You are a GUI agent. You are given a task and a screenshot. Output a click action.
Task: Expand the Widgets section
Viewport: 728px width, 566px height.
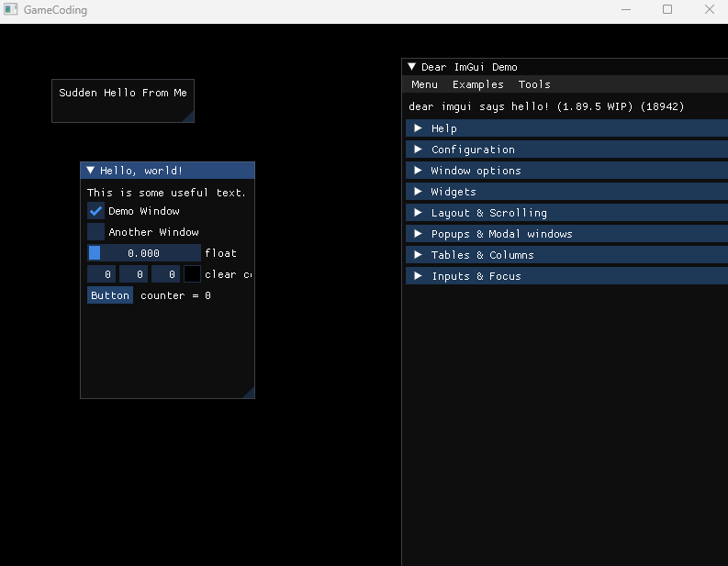coord(567,192)
